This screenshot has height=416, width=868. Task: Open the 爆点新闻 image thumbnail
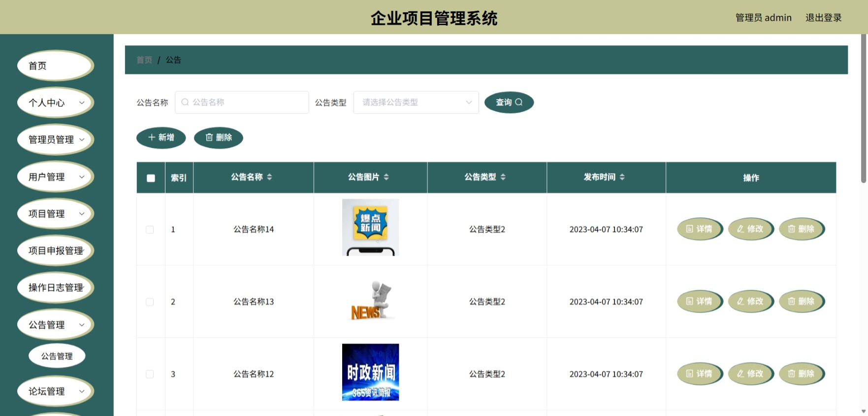[x=370, y=227]
